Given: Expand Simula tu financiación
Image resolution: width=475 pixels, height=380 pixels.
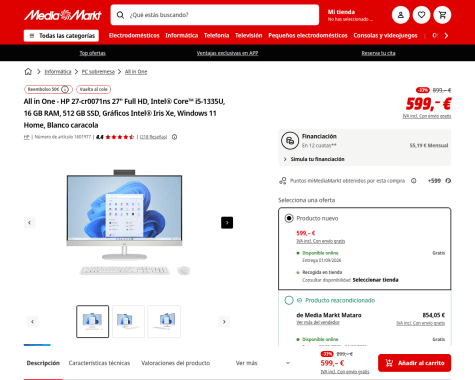Looking at the screenshot, I should [x=314, y=159].
